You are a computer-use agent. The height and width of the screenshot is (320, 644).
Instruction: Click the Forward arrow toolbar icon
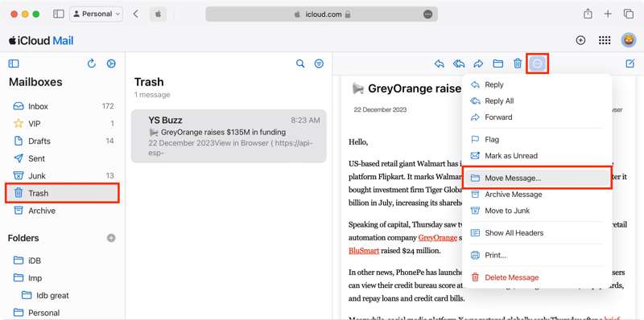point(478,64)
